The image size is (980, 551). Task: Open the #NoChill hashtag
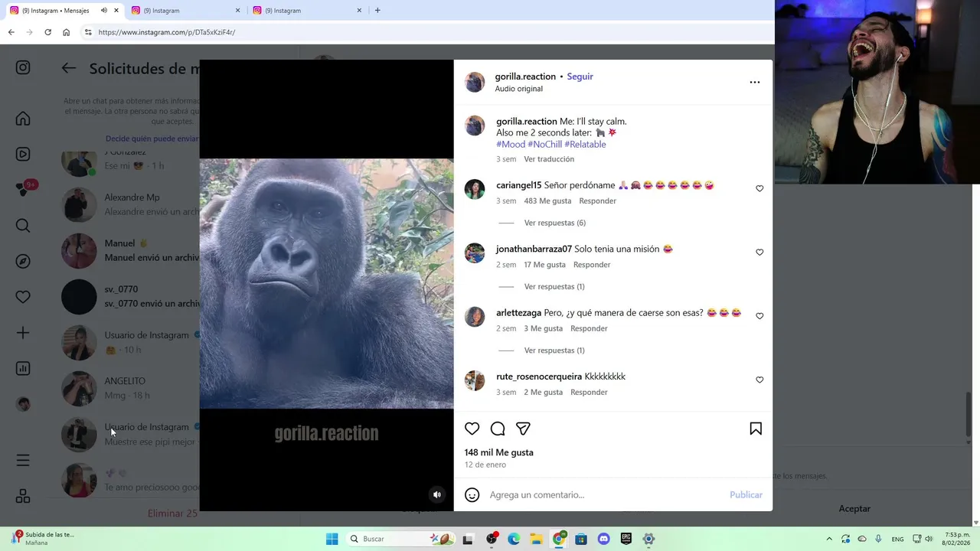tap(544, 144)
